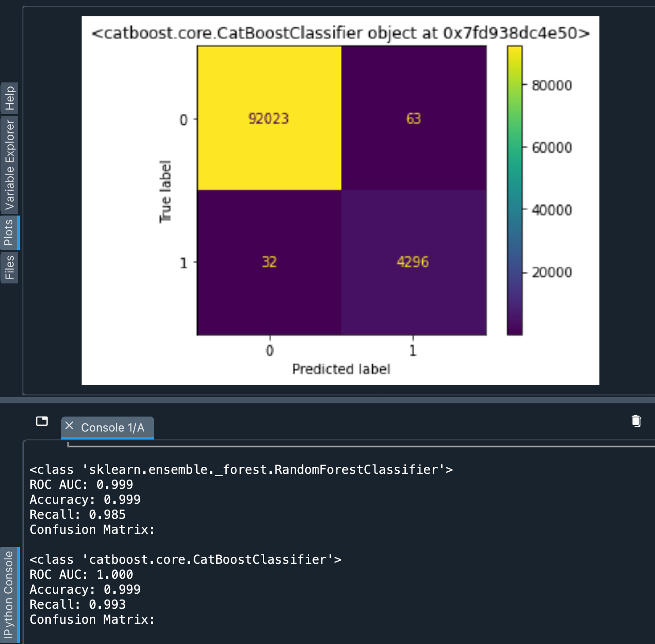Click the splitter between plot and console panes
Image resolution: width=655 pixels, height=644 pixels.
[327, 400]
